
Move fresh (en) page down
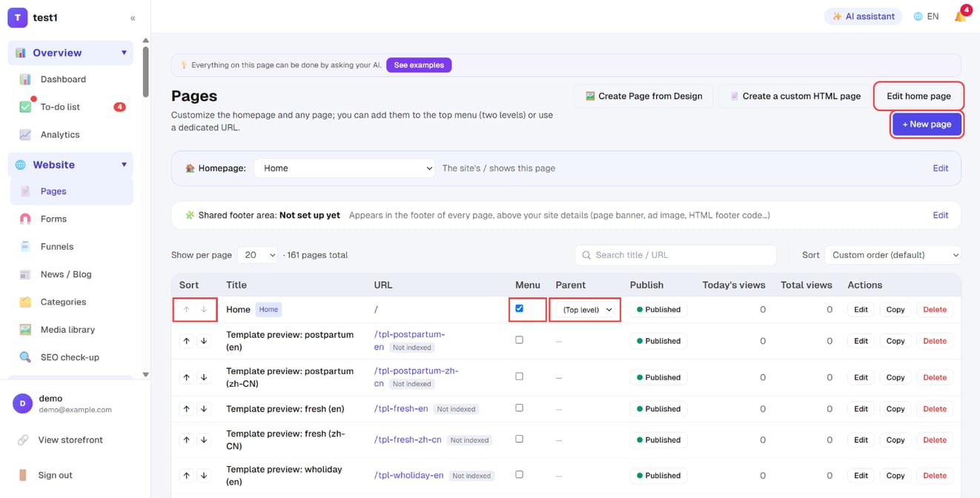(x=204, y=409)
